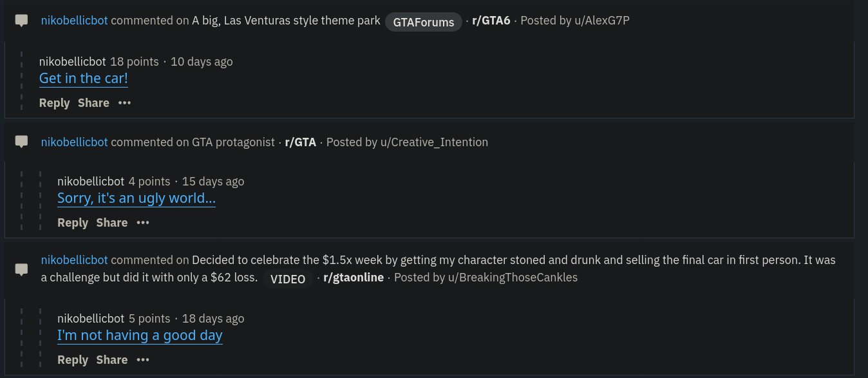The width and height of the screenshot is (868, 378).
Task: Visit u/AlexG7P user profile
Action: tap(601, 21)
